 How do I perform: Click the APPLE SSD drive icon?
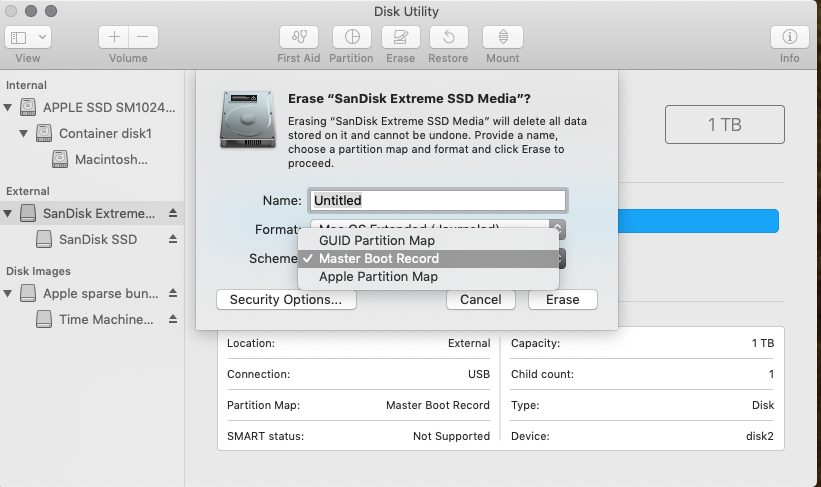tap(28, 107)
